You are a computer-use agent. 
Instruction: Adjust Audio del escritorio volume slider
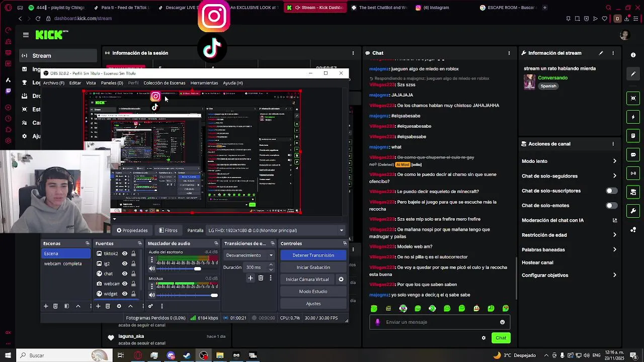pyautogui.click(x=187, y=269)
